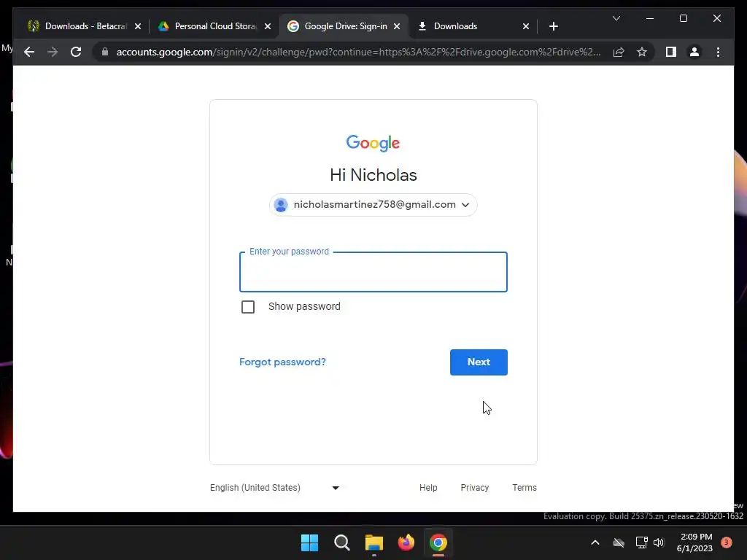This screenshot has width=747, height=560.
Task: Open the Terms link
Action: pos(525,488)
